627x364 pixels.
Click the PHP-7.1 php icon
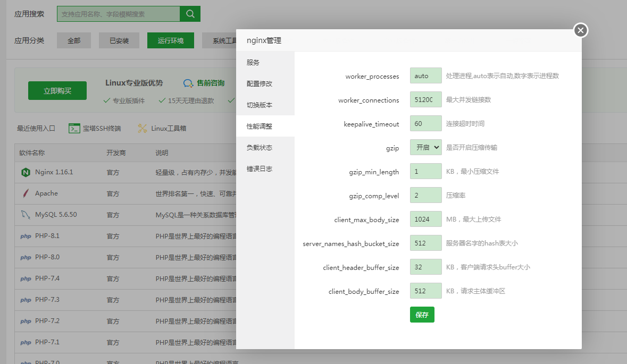point(26,342)
